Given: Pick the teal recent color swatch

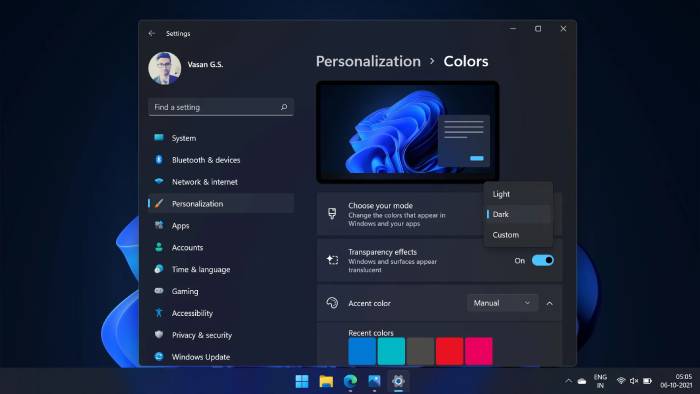Looking at the screenshot, I should point(391,351).
